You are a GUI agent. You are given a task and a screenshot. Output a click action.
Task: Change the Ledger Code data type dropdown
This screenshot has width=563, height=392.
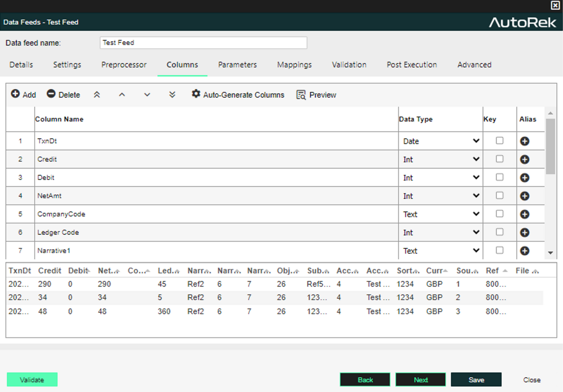click(441, 233)
